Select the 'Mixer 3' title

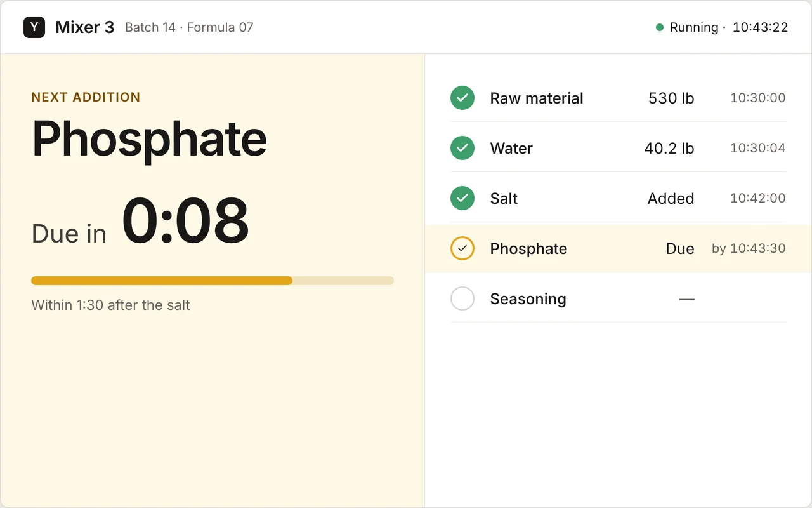coord(85,27)
